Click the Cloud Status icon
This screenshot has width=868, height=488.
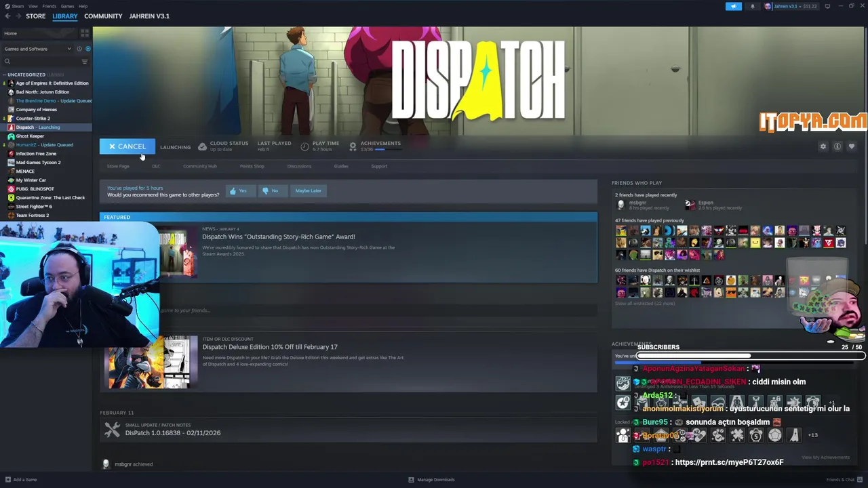click(202, 146)
